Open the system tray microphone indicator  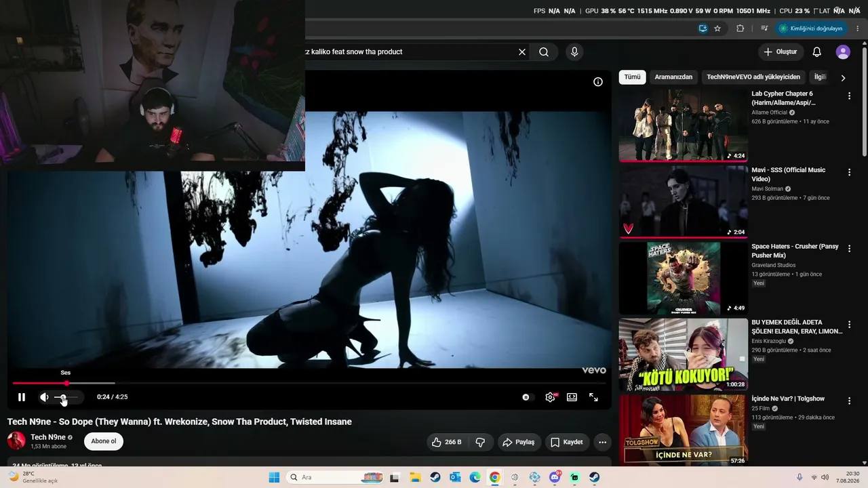[x=800, y=477]
